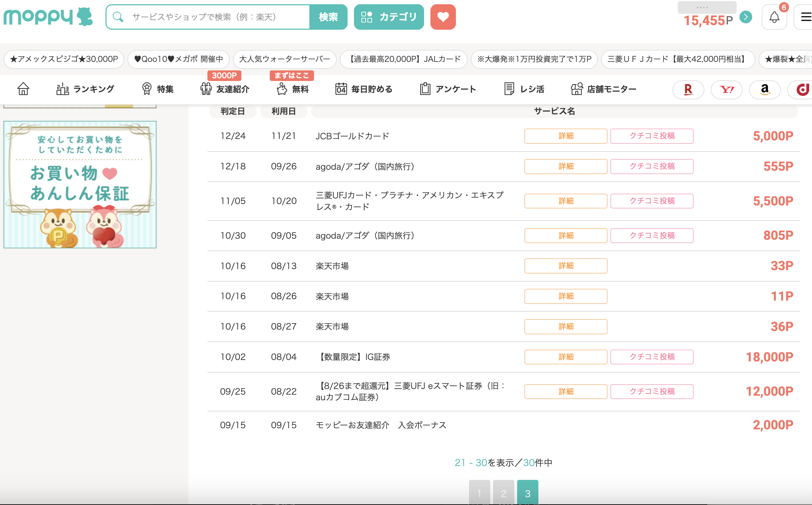Click クチコミ投稿 for 三菱UFJカード プラチナ
This screenshot has height=505, width=812.
pos(652,201)
